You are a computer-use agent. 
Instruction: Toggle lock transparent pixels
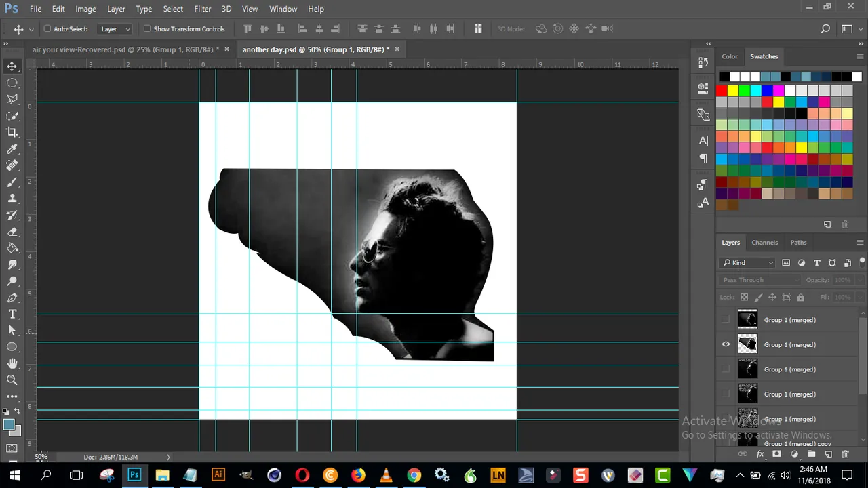(x=744, y=297)
